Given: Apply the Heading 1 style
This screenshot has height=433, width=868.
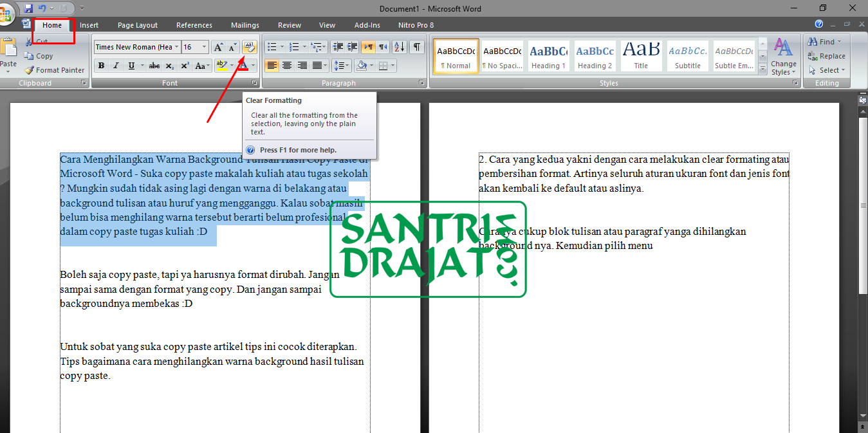Looking at the screenshot, I should click(548, 57).
